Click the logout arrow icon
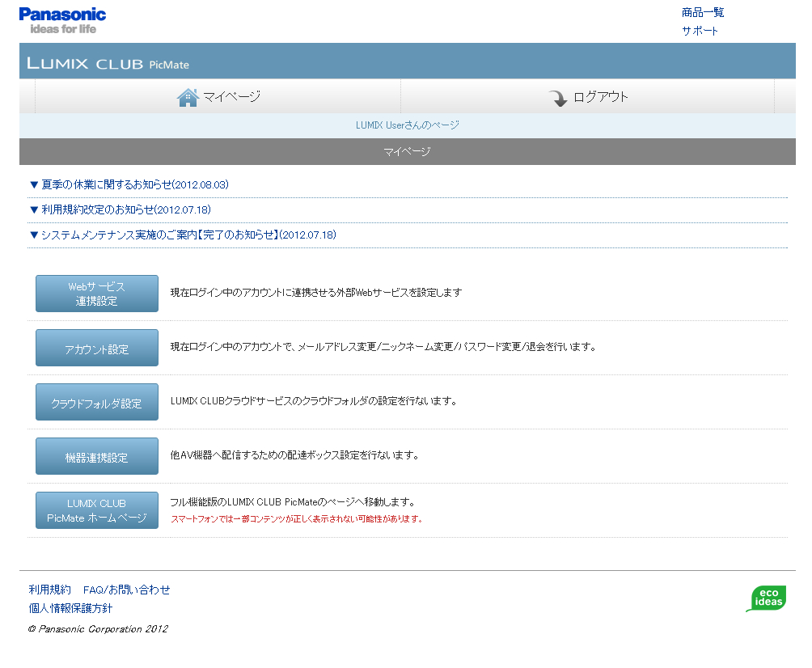 click(559, 97)
